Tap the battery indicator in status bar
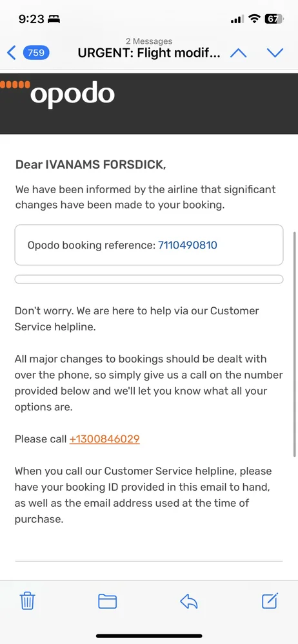298x644 pixels. point(273,19)
